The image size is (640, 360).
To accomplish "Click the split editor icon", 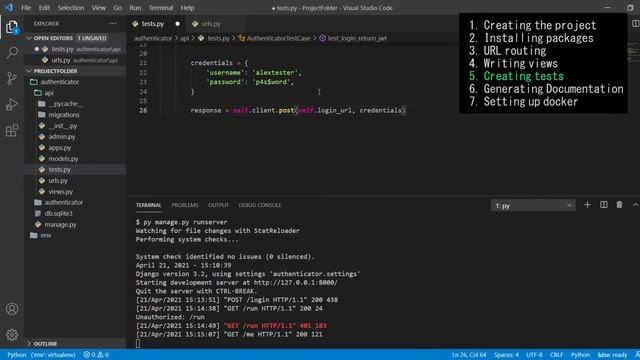I will pyautogui.click(x=636, y=24).
